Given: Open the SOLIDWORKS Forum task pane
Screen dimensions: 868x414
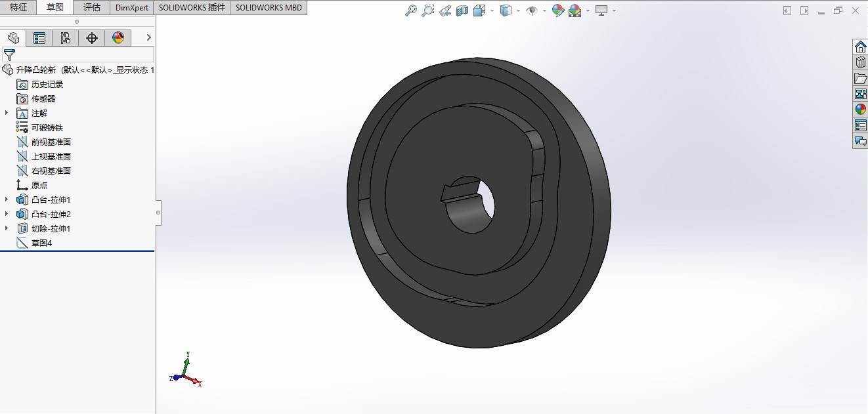Looking at the screenshot, I should pyautogui.click(x=860, y=141).
